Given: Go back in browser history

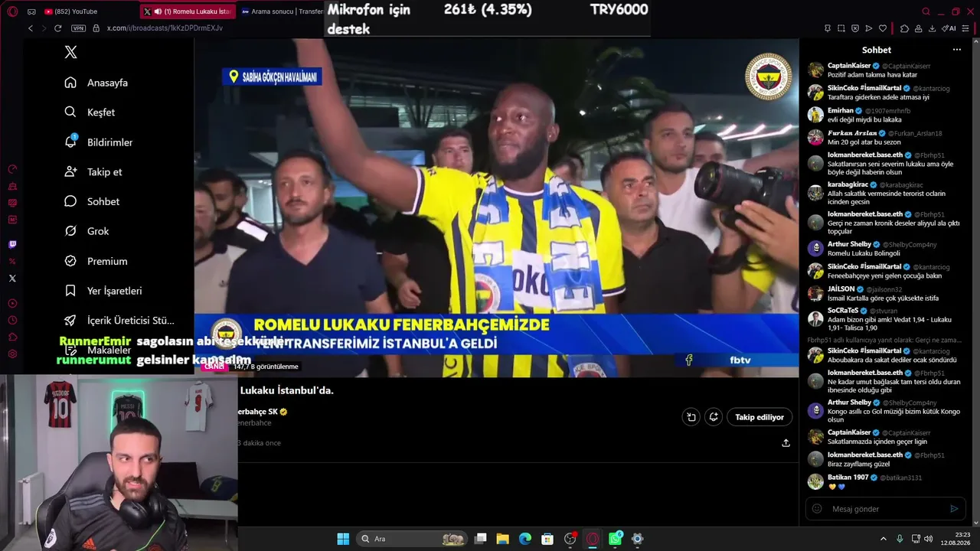Looking at the screenshot, I should click(x=31, y=28).
